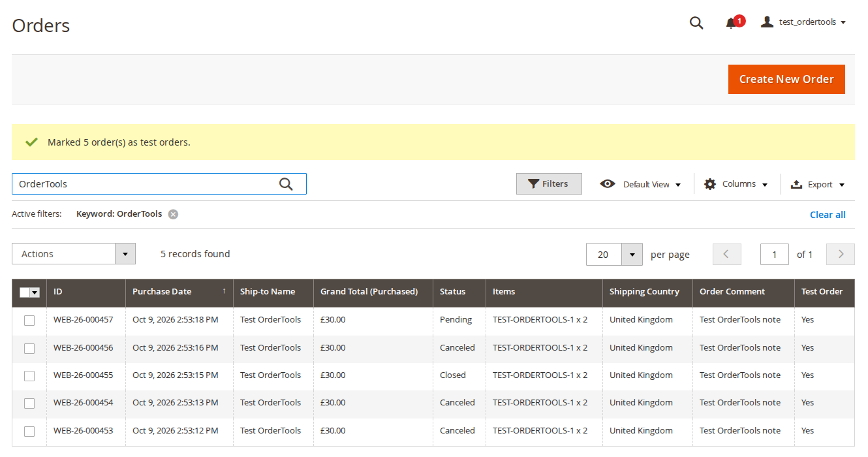Click the current page number field
The width and height of the screenshot is (868, 457).
775,254
